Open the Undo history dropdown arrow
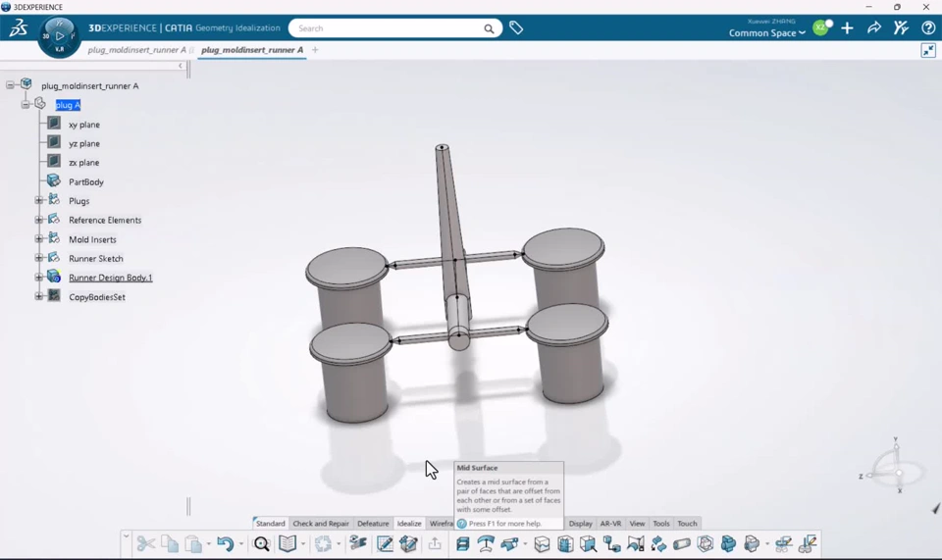942x560 pixels. coord(241,544)
